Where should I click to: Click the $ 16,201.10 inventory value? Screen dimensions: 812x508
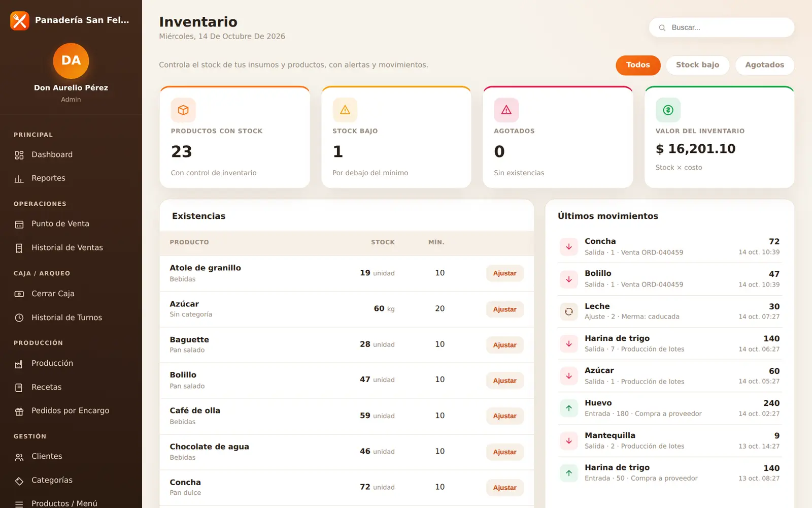(x=695, y=149)
